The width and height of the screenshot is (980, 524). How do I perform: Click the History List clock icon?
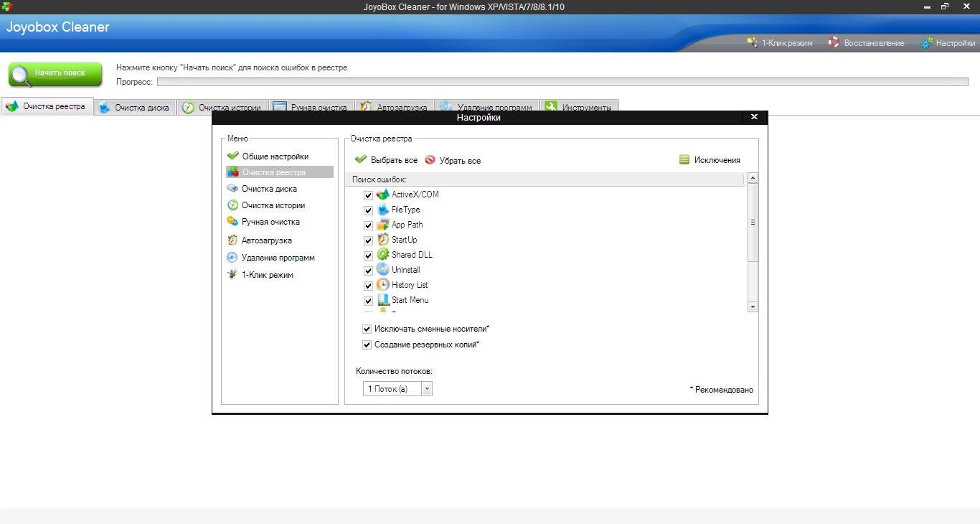point(383,285)
